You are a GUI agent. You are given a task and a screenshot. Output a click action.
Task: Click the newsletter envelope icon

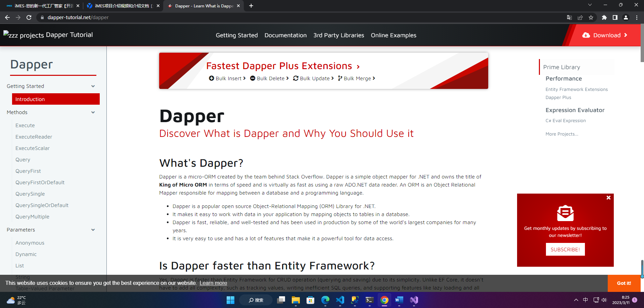[x=565, y=213]
